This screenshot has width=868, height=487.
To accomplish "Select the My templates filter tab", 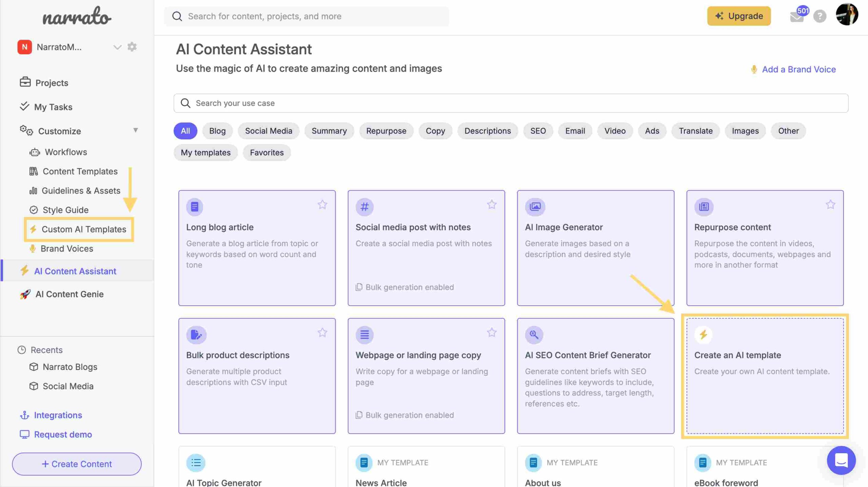I will click(x=205, y=152).
